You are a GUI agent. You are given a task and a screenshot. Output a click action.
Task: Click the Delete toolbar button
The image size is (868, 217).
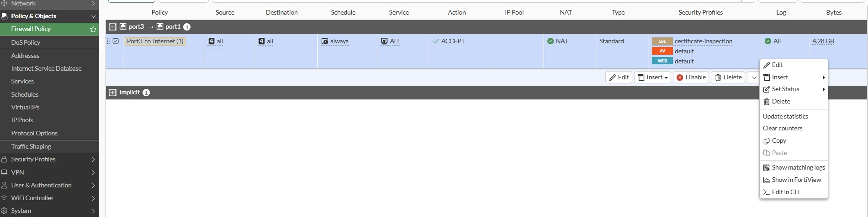(x=728, y=77)
